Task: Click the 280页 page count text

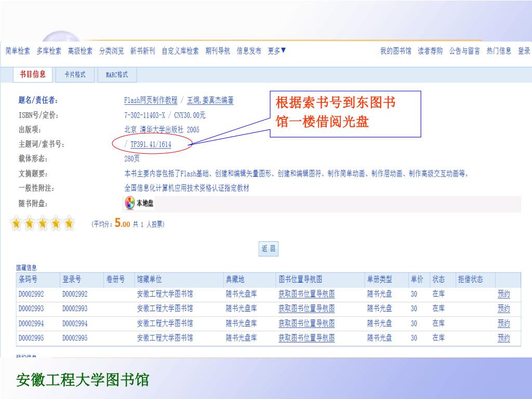Action: coord(132,158)
